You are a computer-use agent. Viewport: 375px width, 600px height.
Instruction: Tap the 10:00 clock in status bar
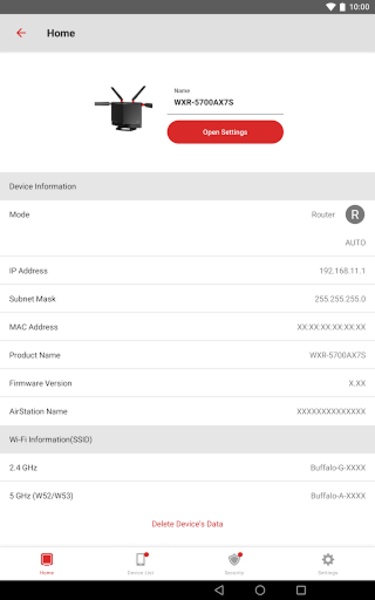click(359, 7)
